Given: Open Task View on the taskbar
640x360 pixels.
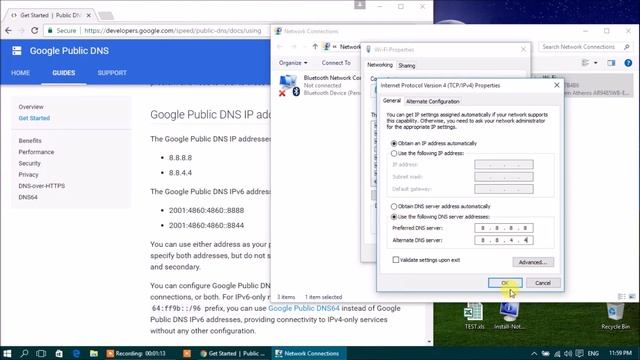Looking at the screenshot, I should [41, 353].
